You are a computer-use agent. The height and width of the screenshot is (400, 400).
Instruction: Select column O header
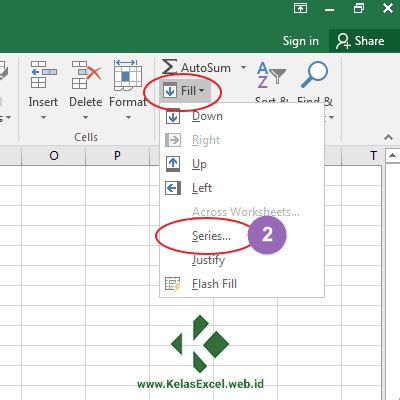pos(54,155)
